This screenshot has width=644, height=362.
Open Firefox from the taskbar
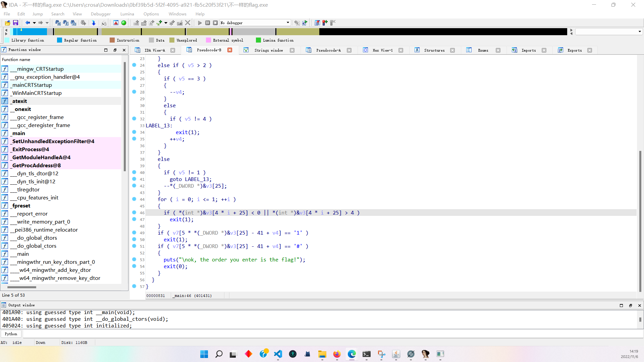(x=337, y=354)
